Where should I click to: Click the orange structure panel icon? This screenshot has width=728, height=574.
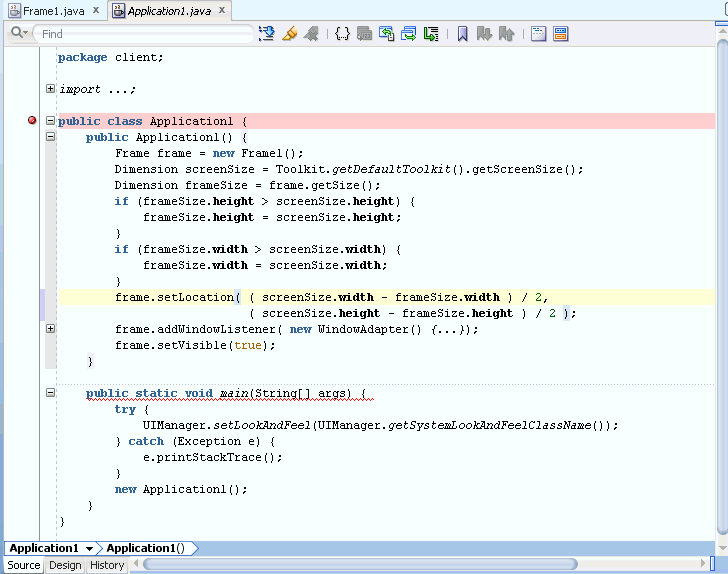point(560,33)
